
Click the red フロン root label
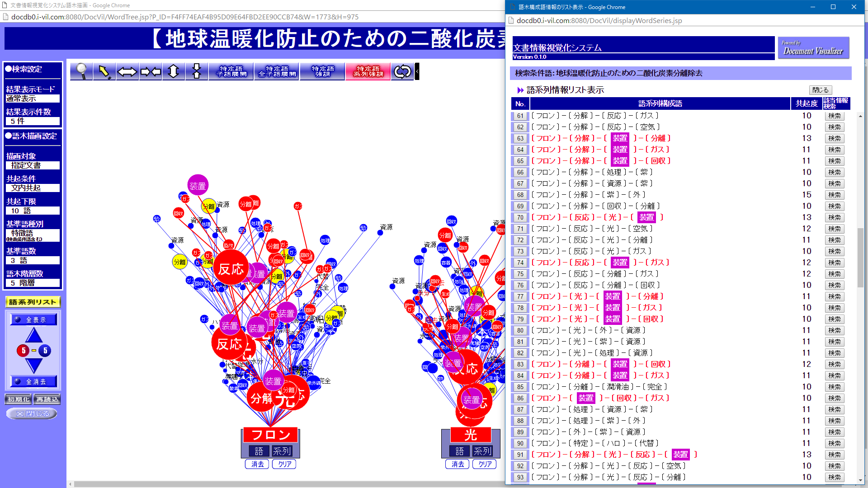click(270, 435)
